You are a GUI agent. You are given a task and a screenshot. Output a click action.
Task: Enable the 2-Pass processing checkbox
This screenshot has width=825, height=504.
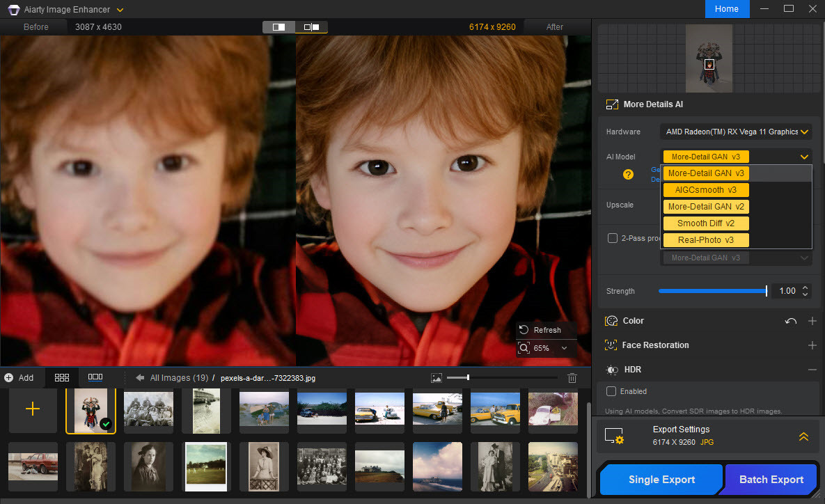pos(612,237)
